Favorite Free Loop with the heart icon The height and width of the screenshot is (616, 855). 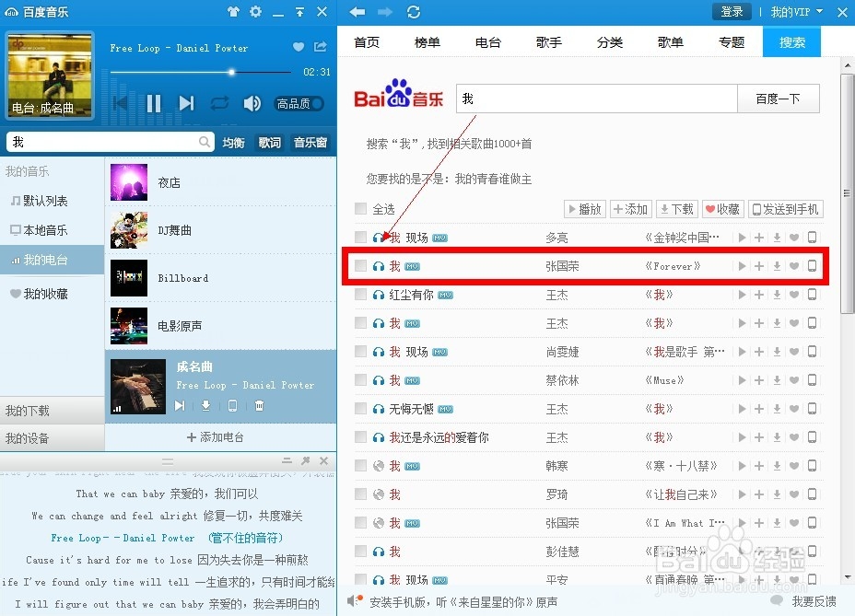click(x=299, y=47)
